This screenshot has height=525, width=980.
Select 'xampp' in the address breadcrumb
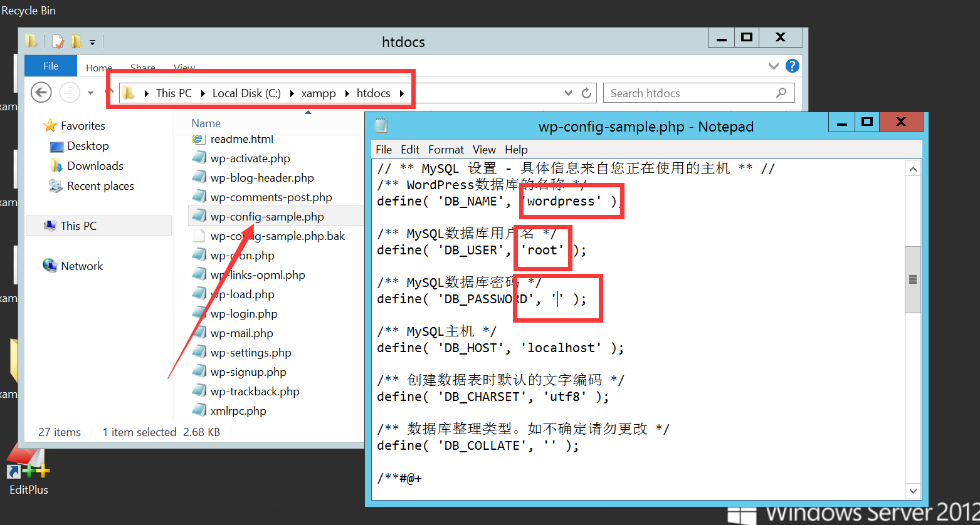click(x=319, y=93)
